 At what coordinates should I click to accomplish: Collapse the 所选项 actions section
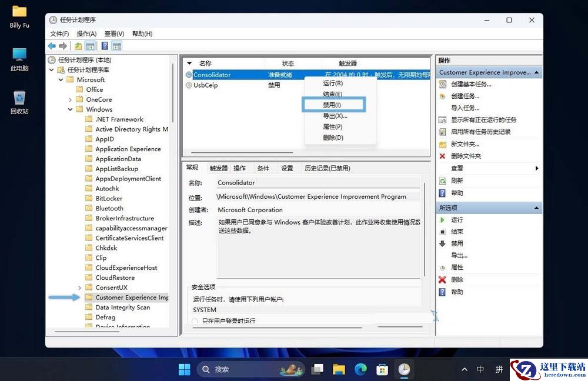pyautogui.click(x=537, y=208)
